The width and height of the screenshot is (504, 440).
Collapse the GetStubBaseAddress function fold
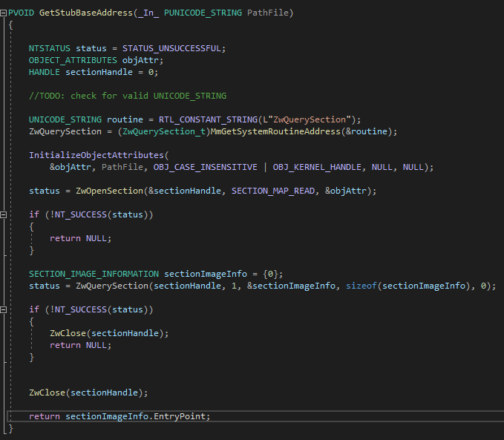(x=4, y=13)
